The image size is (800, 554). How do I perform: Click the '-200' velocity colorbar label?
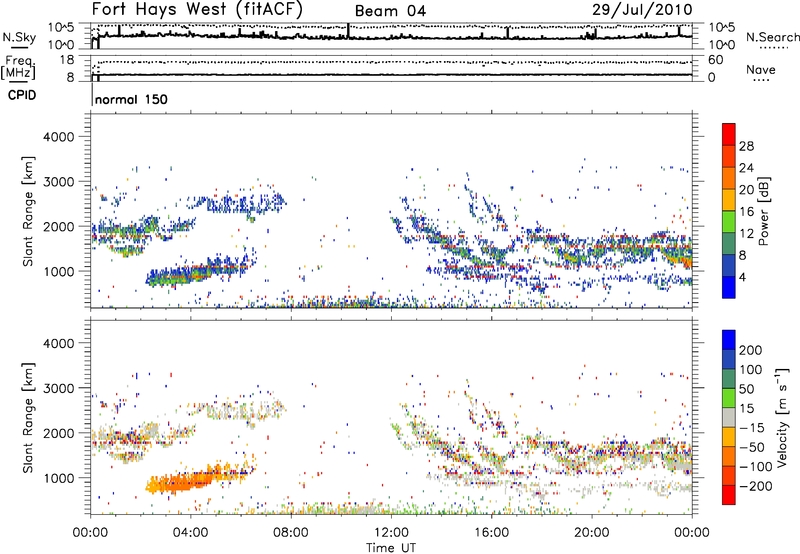(756, 486)
